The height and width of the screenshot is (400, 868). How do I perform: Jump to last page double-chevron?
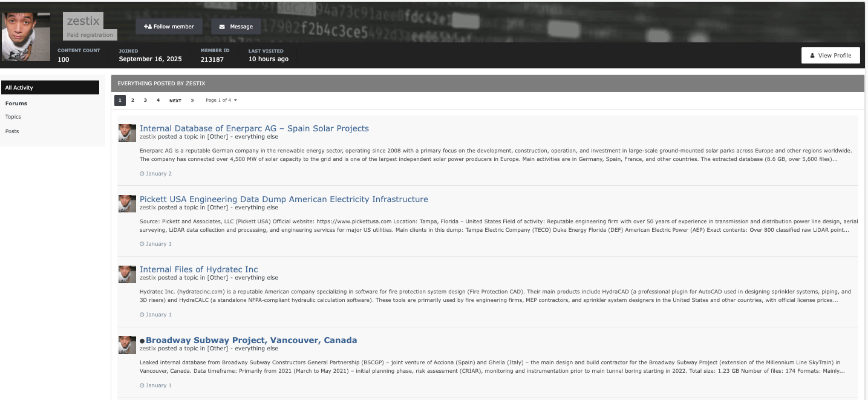pyautogui.click(x=192, y=100)
